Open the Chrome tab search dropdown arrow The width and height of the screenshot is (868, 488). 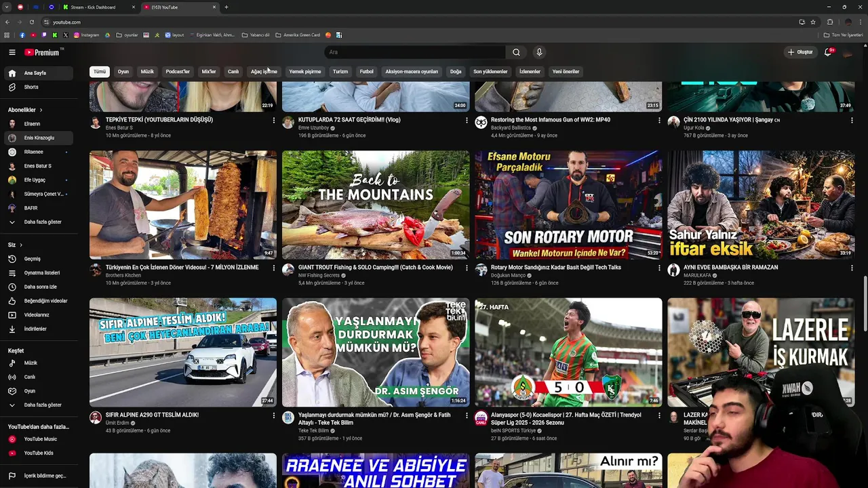[x=6, y=7]
